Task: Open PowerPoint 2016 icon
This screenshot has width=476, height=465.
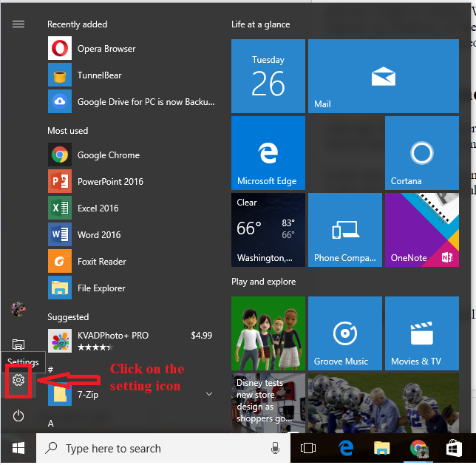Action: tap(60, 181)
